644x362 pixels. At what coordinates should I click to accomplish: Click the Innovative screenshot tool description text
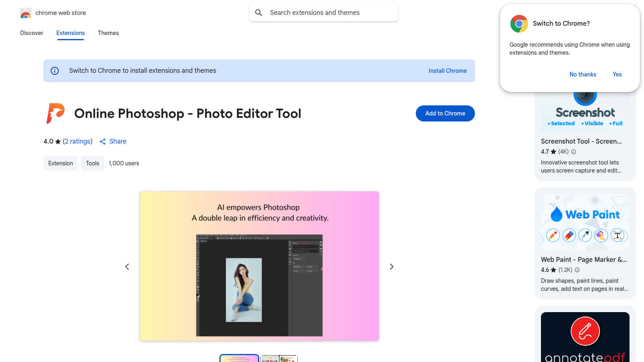point(581,167)
